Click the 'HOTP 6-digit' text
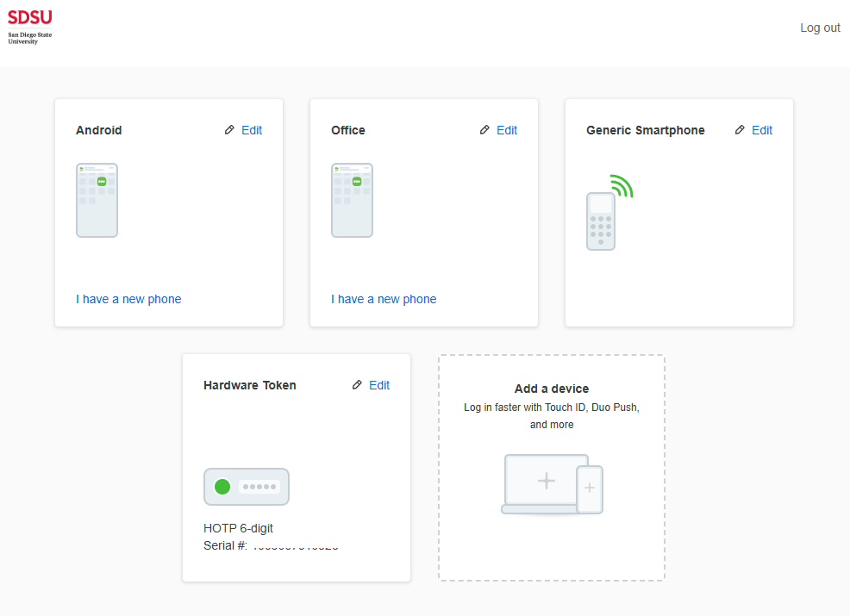850x616 pixels. coord(238,528)
